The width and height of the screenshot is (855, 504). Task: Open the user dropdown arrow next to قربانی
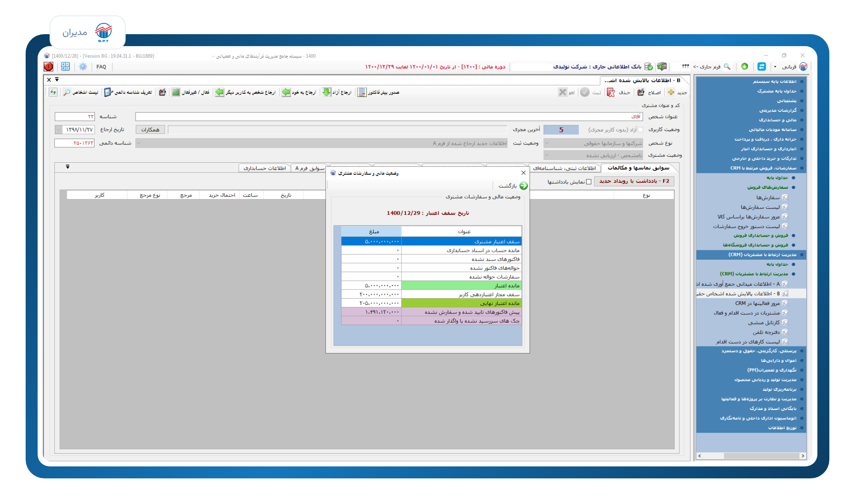point(775,67)
